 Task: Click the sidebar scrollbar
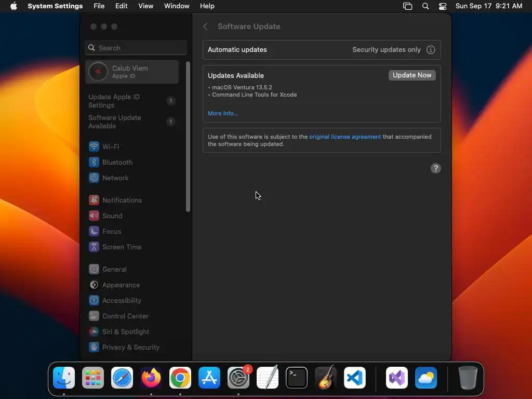click(x=188, y=137)
